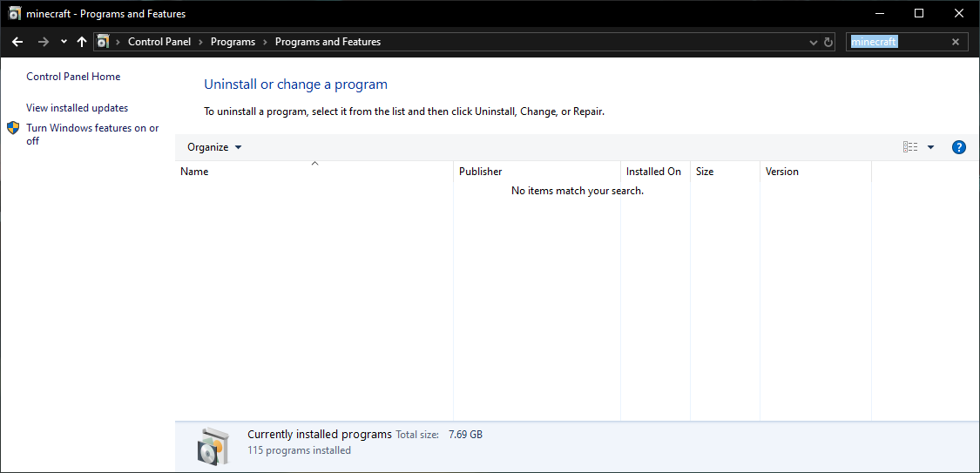Go back with the back arrow
This screenshot has width=980, height=473.
tap(17, 42)
